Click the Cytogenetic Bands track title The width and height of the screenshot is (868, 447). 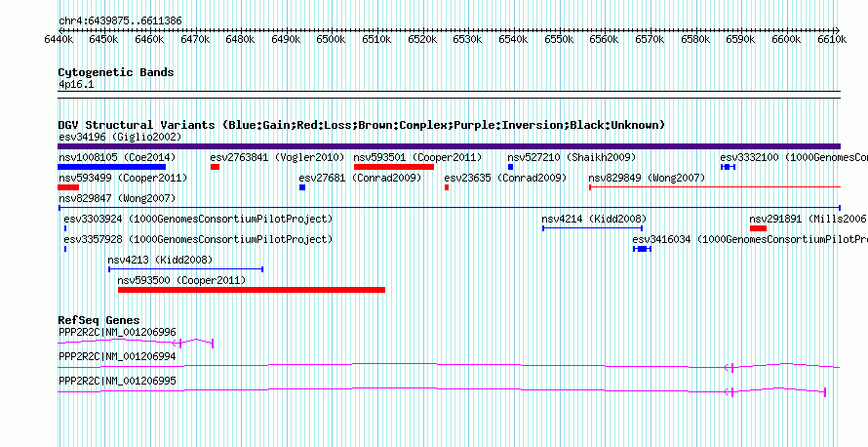pyautogui.click(x=116, y=72)
